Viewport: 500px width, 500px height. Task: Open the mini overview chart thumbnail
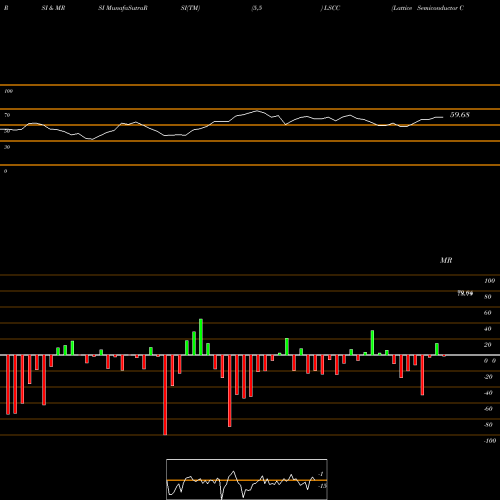[x=247, y=479]
